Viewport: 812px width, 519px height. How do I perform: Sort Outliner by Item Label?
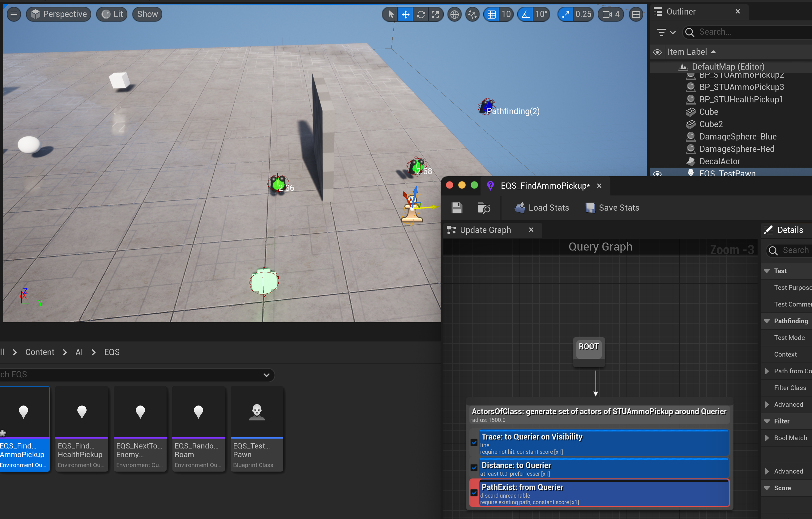(691, 52)
